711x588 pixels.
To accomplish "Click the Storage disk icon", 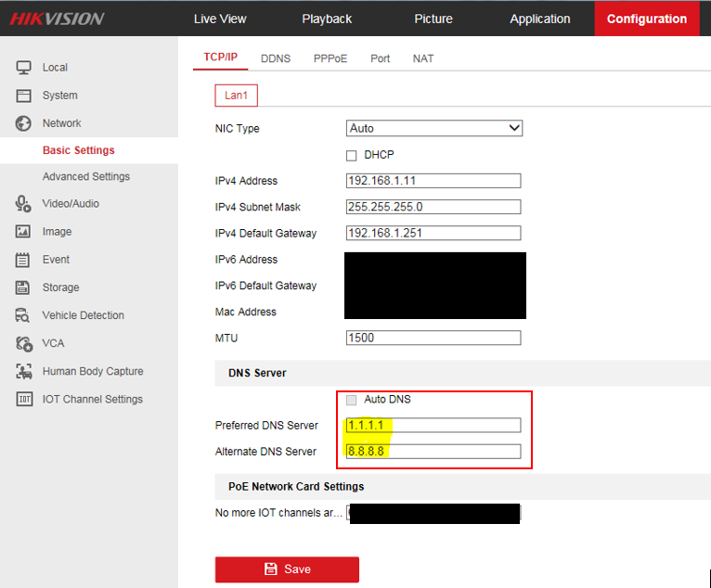I will coord(24,288).
